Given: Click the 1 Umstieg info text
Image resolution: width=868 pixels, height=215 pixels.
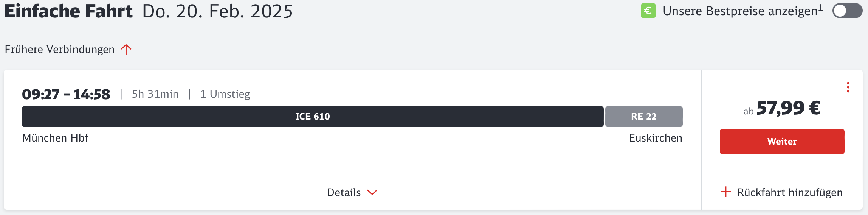Looking at the screenshot, I should 225,94.
